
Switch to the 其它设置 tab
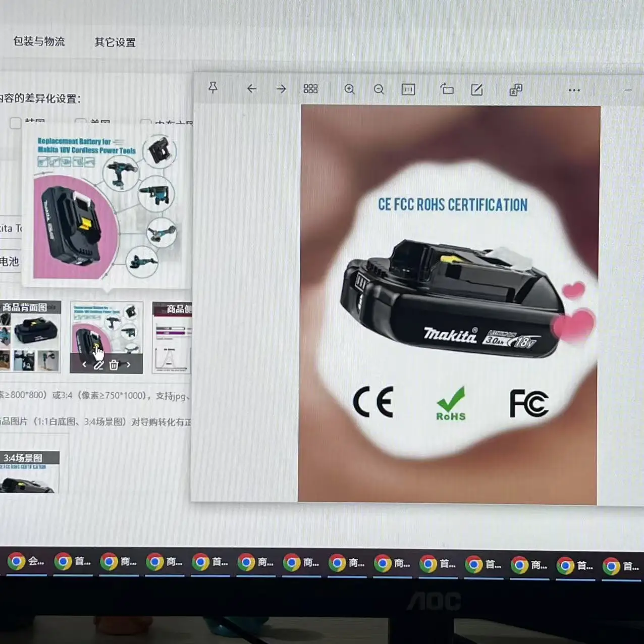click(x=115, y=42)
